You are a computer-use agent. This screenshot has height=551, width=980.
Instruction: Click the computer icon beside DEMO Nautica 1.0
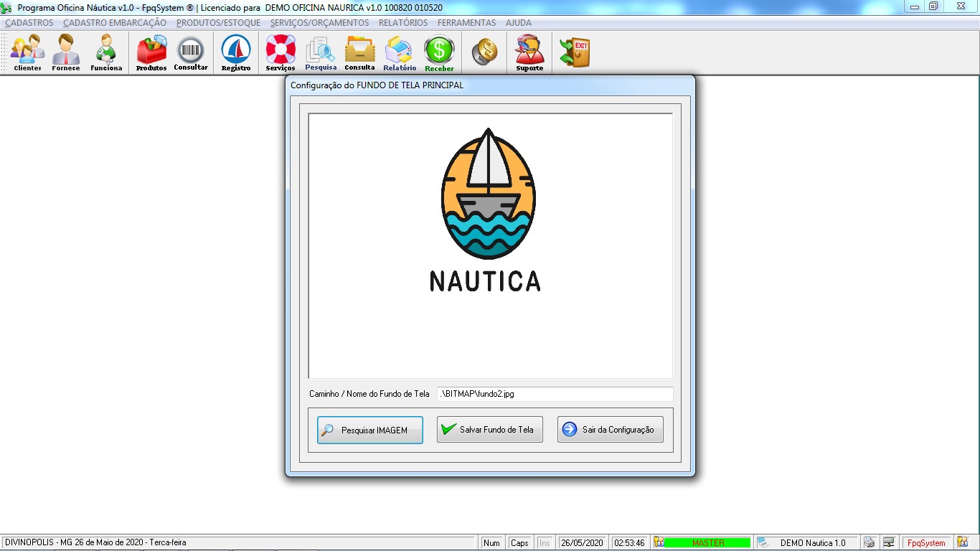(763, 542)
